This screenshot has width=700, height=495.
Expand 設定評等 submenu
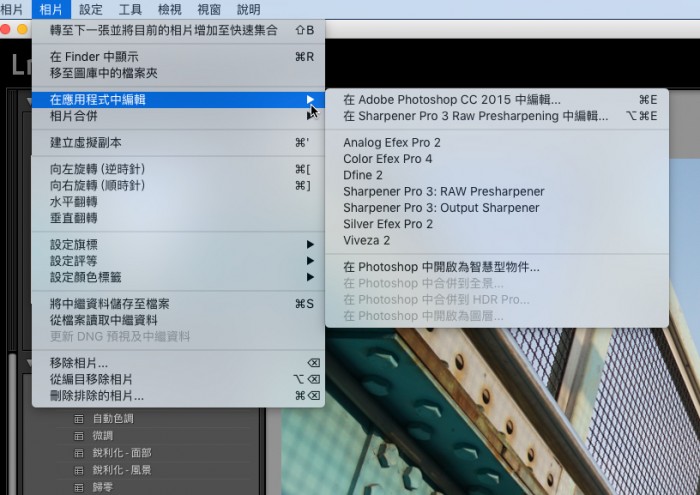tap(179, 261)
